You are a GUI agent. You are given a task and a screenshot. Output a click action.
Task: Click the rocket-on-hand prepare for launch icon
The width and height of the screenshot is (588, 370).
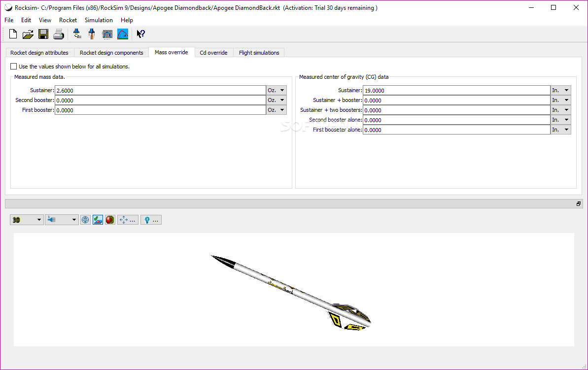pyautogui.click(x=77, y=34)
